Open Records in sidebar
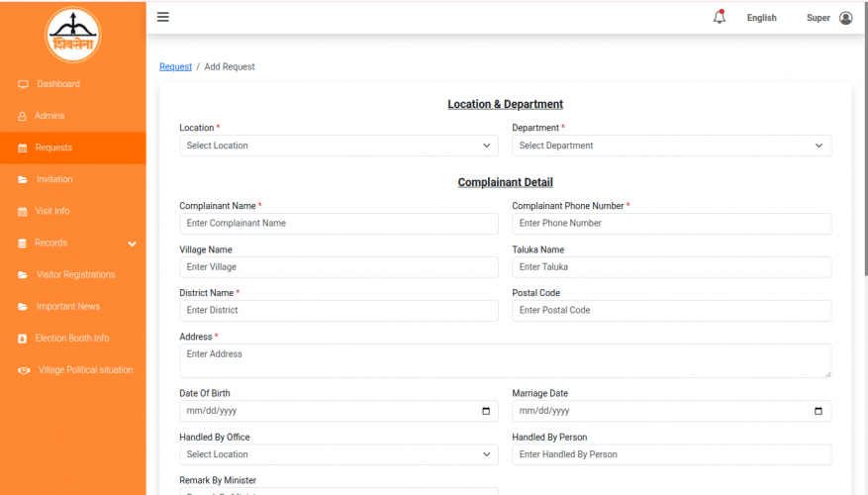Image resolution: width=868 pixels, height=495 pixels. click(x=73, y=244)
